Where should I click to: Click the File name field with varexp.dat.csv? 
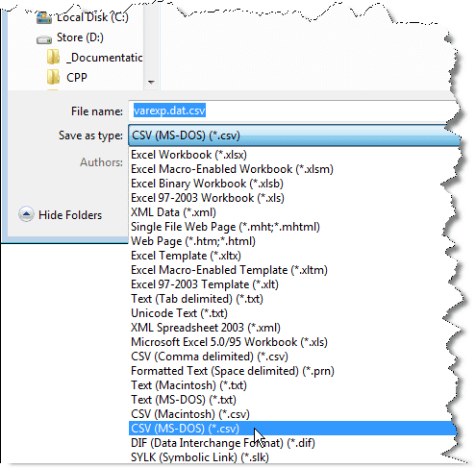coord(293,111)
